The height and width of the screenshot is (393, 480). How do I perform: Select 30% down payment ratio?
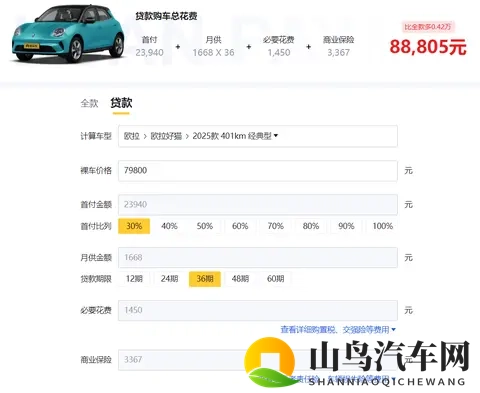click(134, 226)
